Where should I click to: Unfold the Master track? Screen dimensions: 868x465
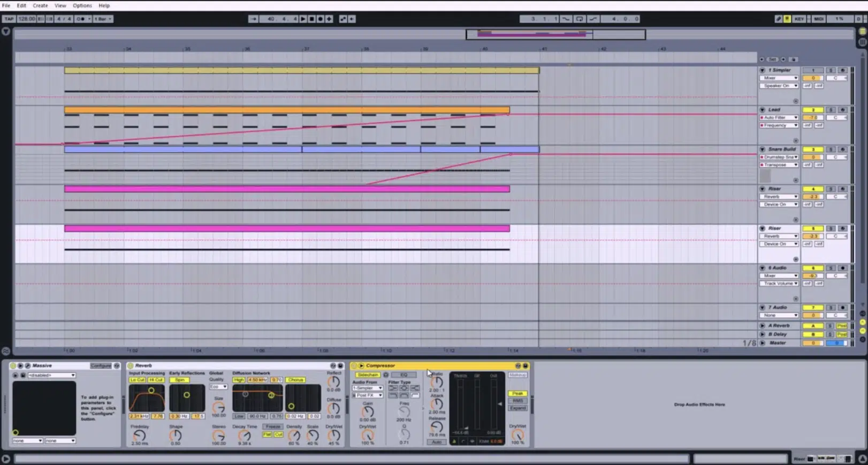click(x=762, y=343)
